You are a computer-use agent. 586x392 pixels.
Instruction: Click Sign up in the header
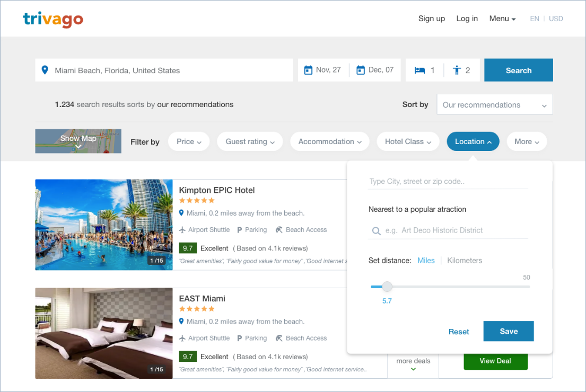pos(432,19)
